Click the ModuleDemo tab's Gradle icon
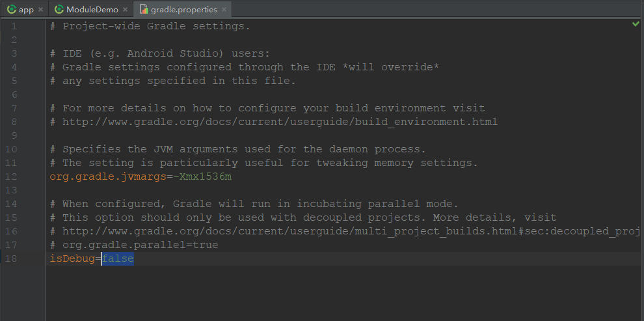Image resolution: width=644 pixels, height=321 pixels. pyautogui.click(x=59, y=9)
